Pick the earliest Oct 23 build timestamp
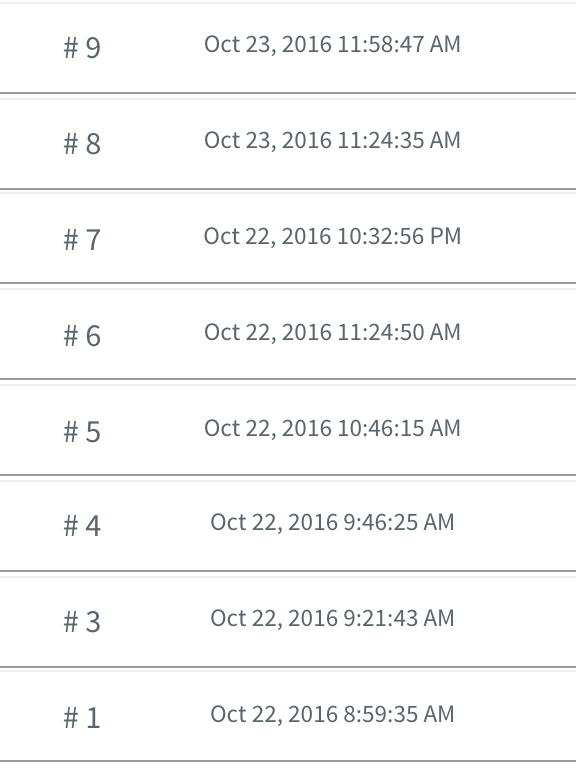This screenshot has width=576, height=778. click(x=332, y=140)
